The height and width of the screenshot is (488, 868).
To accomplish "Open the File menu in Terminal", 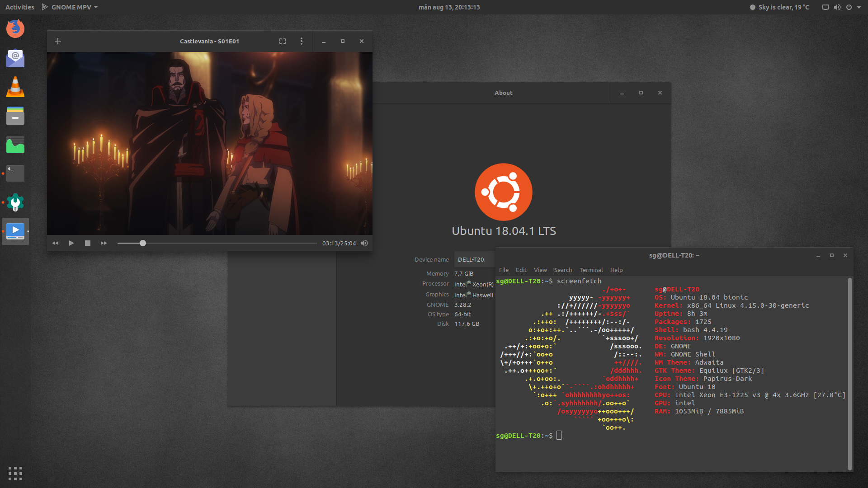I will (x=504, y=270).
